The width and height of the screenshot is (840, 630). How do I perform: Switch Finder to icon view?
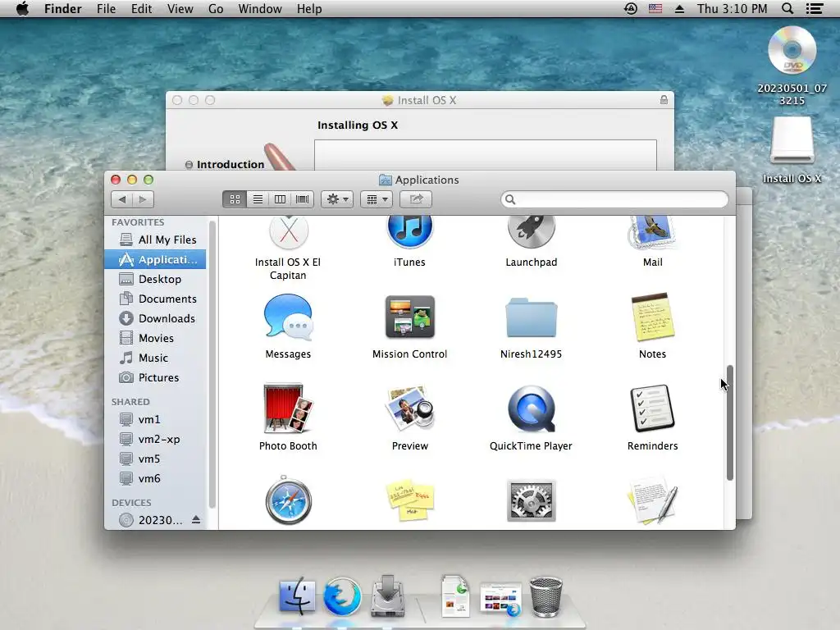(x=235, y=199)
